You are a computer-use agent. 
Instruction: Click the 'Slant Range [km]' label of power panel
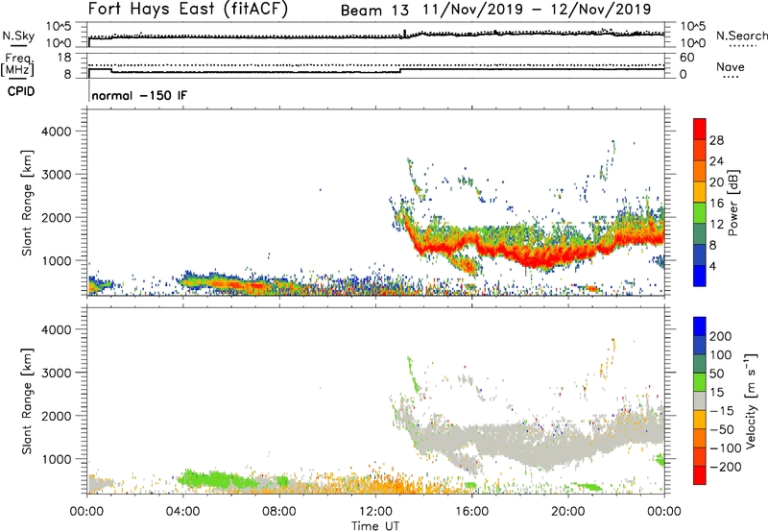click(27, 203)
